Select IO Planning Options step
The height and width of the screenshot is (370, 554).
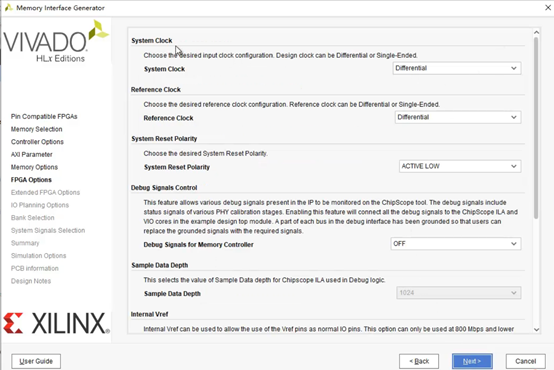(40, 205)
